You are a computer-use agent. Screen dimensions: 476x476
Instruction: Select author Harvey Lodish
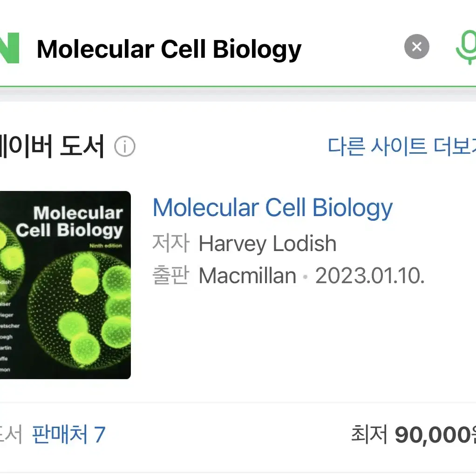[267, 244]
